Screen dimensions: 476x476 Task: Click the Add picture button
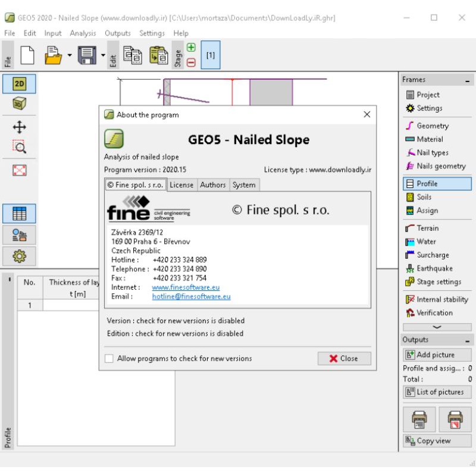click(x=437, y=355)
